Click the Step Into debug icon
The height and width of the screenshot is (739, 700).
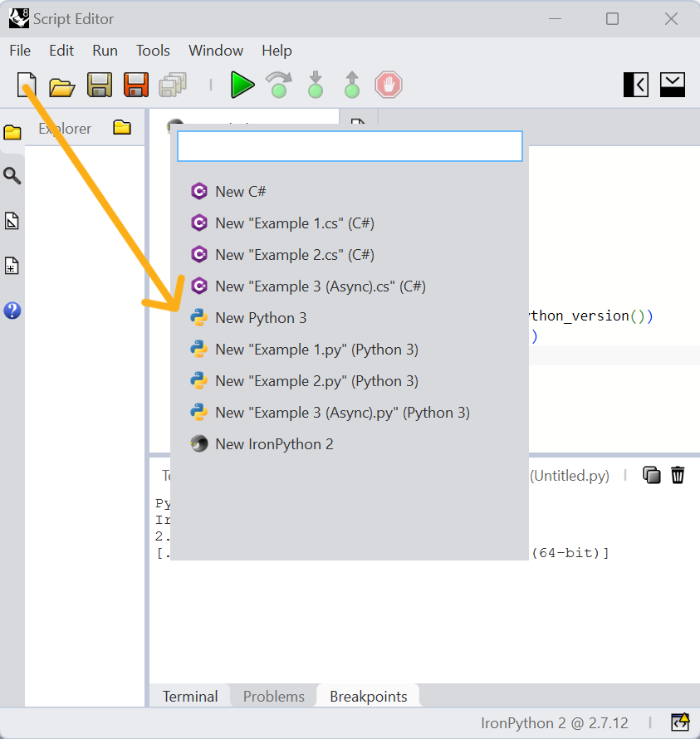(316, 85)
